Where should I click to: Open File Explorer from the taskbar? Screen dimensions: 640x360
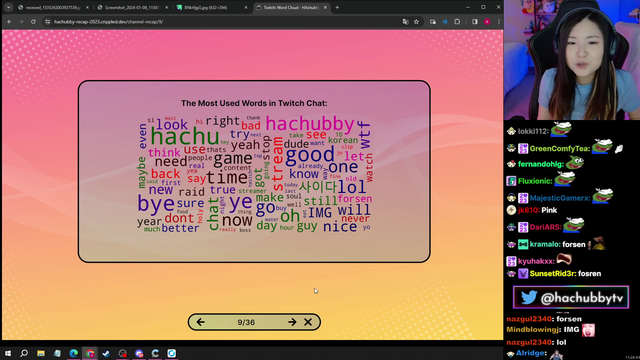click(x=41, y=353)
